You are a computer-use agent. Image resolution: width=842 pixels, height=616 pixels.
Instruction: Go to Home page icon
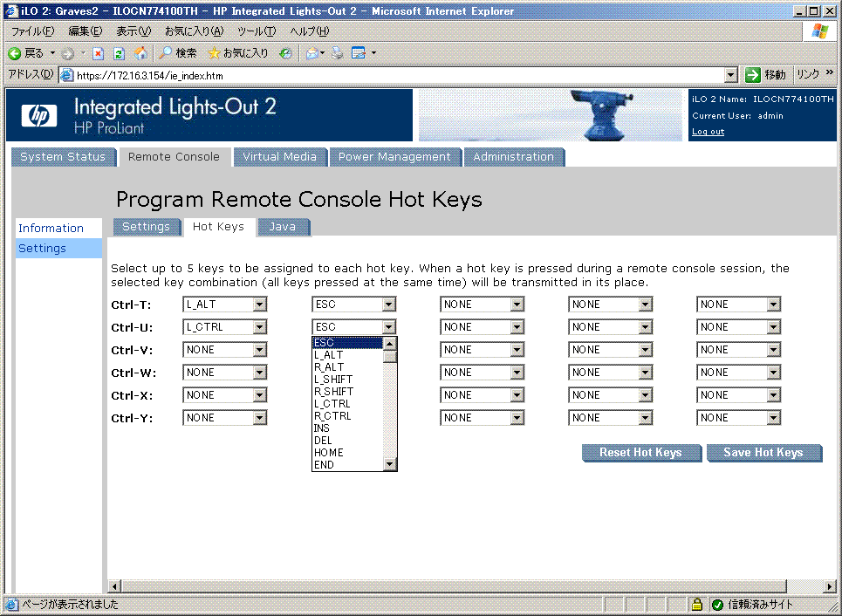tap(140, 53)
